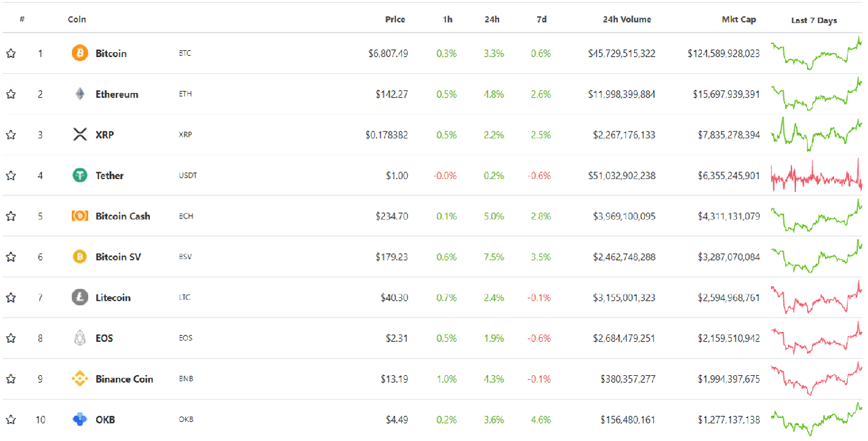Screen dimensions: 868x441
Task: Click Tether 24h volume $51,032,902,238
Action: (622, 176)
